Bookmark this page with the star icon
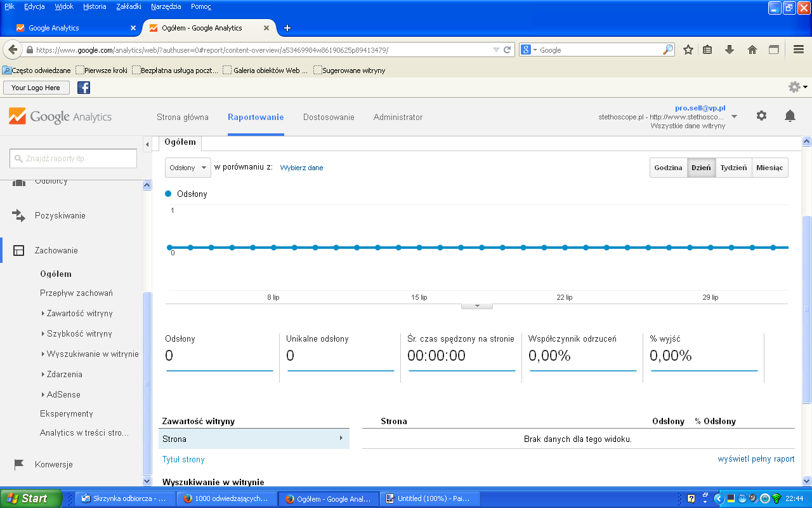Screen dimensions: 812x508 pos(688,50)
